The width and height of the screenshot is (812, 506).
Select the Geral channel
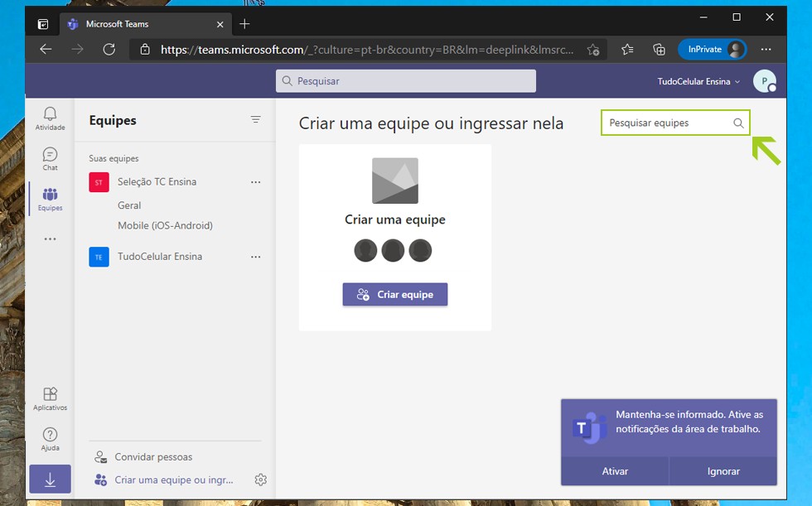pyautogui.click(x=129, y=205)
